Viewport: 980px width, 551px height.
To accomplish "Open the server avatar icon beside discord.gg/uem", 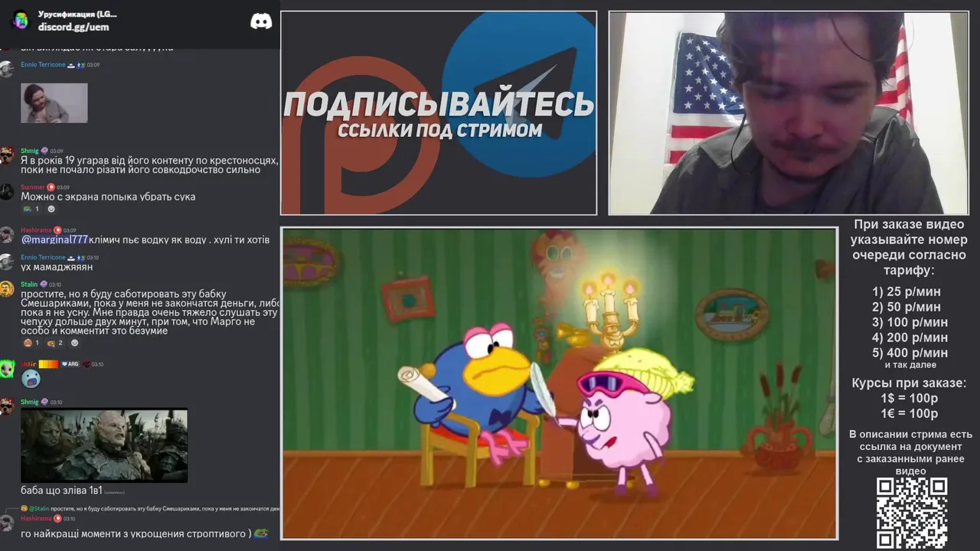I will coord(21,21).
